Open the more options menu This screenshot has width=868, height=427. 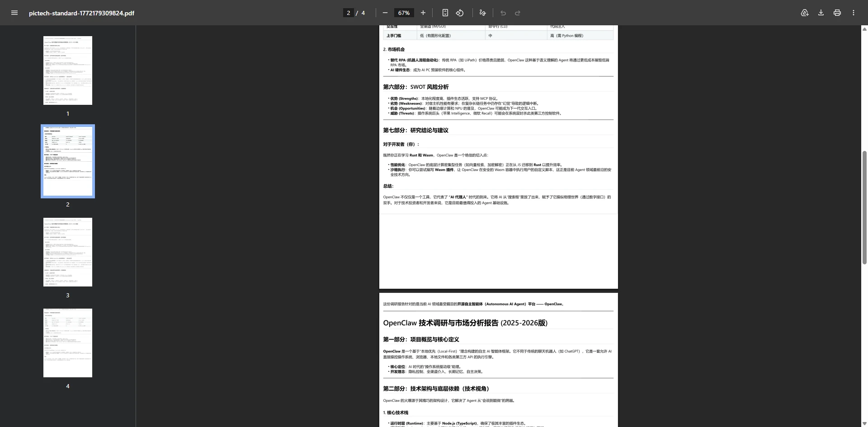click(x=854, y=13)
